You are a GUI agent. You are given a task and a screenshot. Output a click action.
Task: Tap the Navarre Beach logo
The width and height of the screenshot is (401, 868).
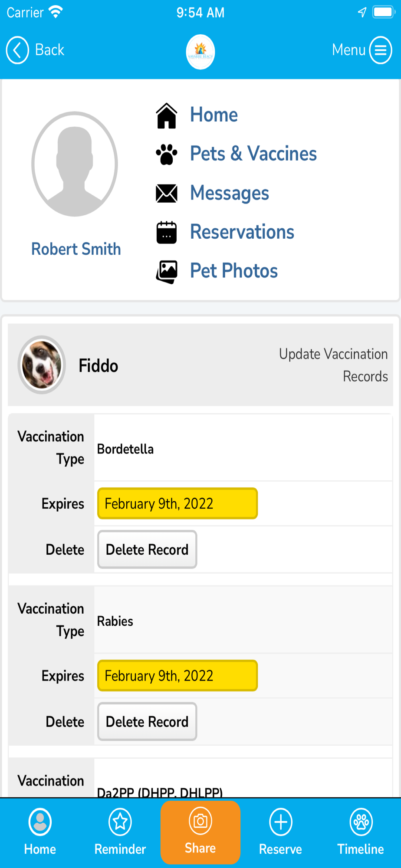tap(200, 52)
